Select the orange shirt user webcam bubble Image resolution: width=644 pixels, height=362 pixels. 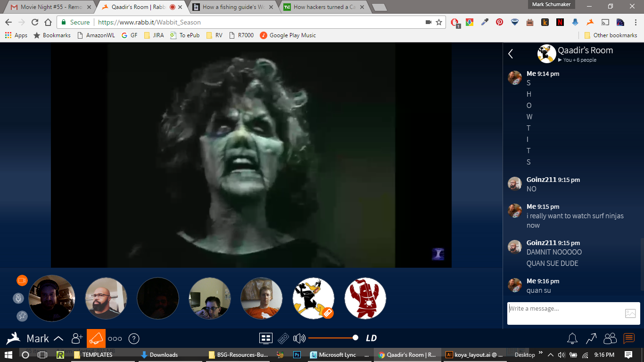coord(262,298)
